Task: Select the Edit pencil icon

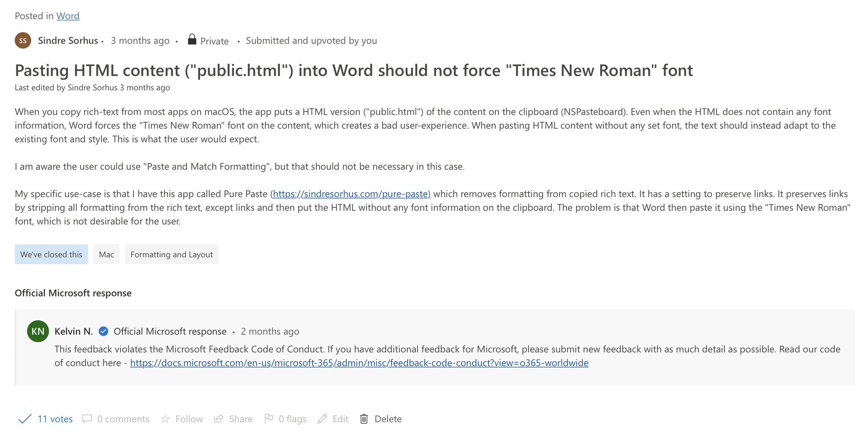Action: point(323,419)
